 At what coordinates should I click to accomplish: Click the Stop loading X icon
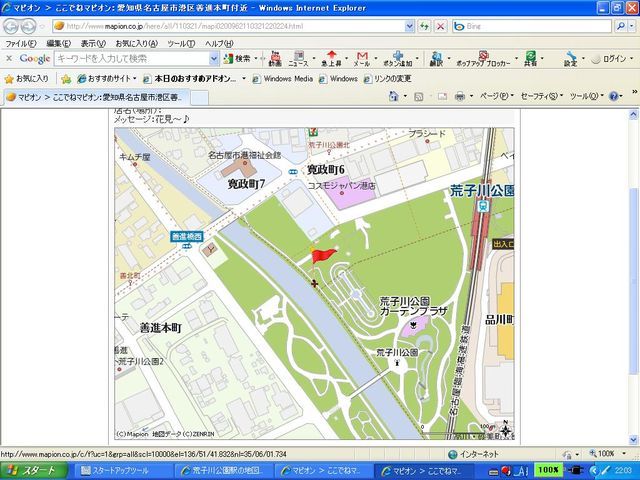(440, 26)
